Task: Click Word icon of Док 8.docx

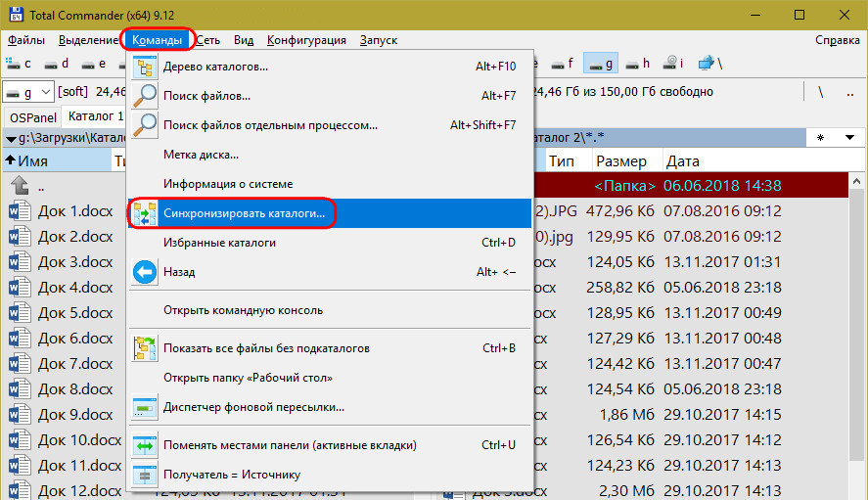Action: click(x=20, y=388)
